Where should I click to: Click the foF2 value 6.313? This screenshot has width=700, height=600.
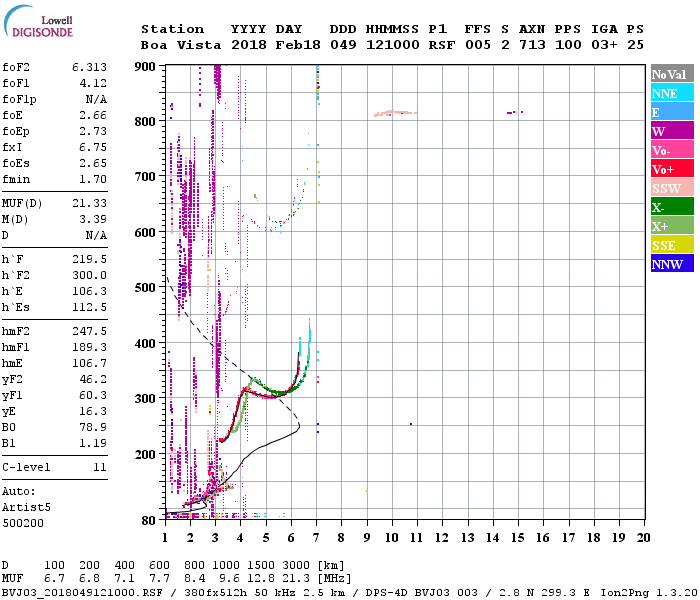[89, 67]
